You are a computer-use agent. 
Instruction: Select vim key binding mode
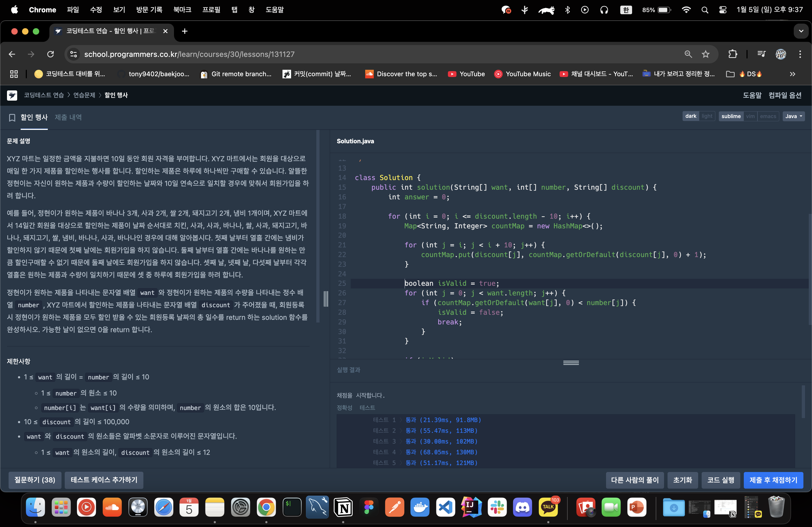750,116
